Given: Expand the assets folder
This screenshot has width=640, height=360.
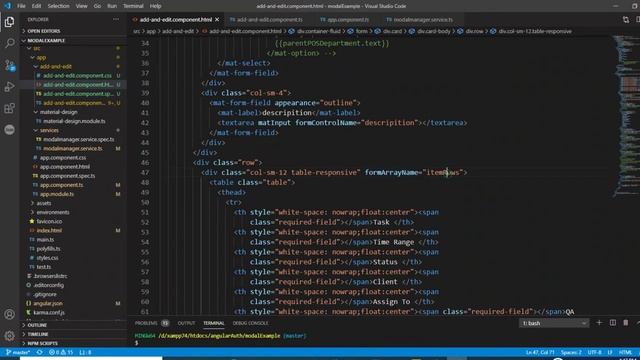Looking at the screenshot, I should 44,203.
